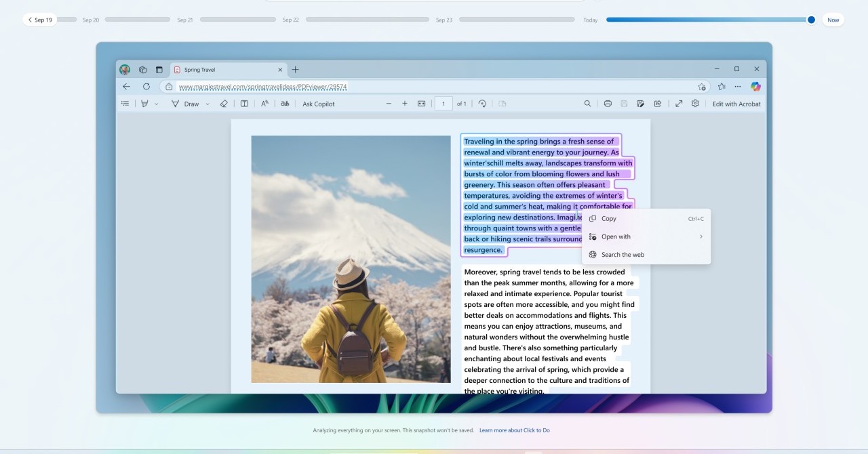Toggle the Add text tool
Screen dimensions: 868x454
coord(244,104)
